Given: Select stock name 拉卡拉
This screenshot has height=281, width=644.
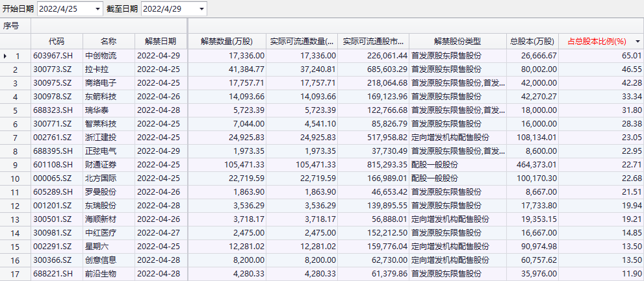Looking at the screenshot, I should click(97, 69).
